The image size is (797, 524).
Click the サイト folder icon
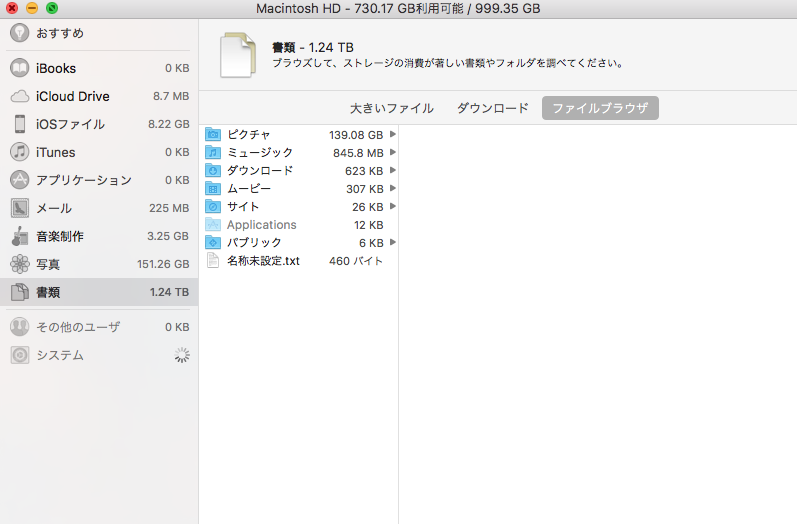point(213,207)
